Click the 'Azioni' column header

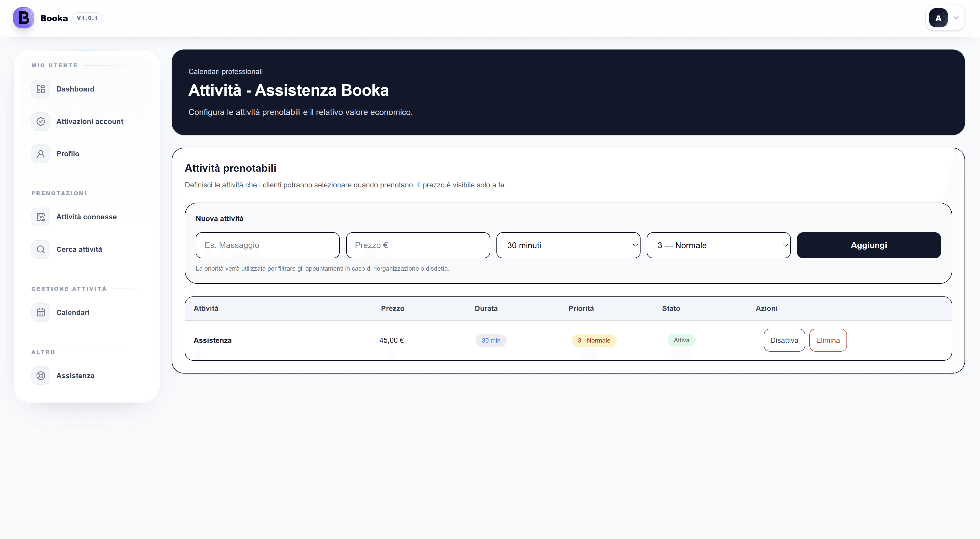(x=766, y=308)
